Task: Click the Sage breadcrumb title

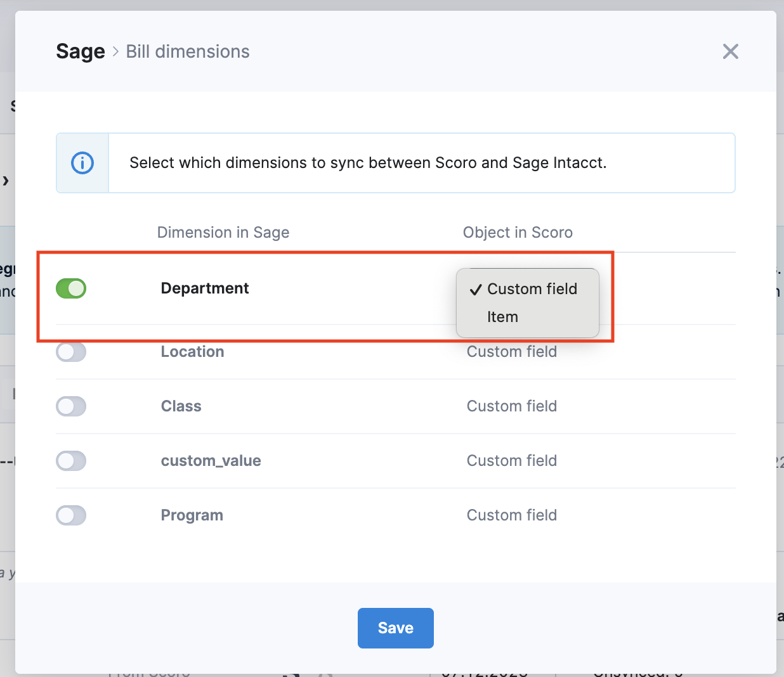Action: pyautogui.click(x=81, y=51)
